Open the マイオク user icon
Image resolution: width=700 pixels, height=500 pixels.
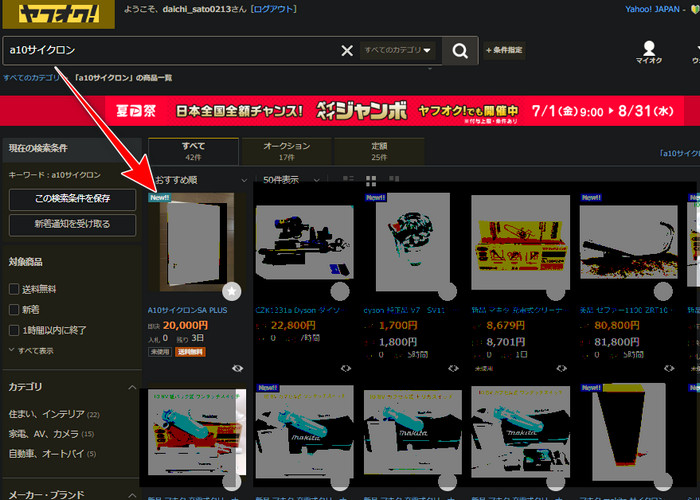[x=649, y=52]
